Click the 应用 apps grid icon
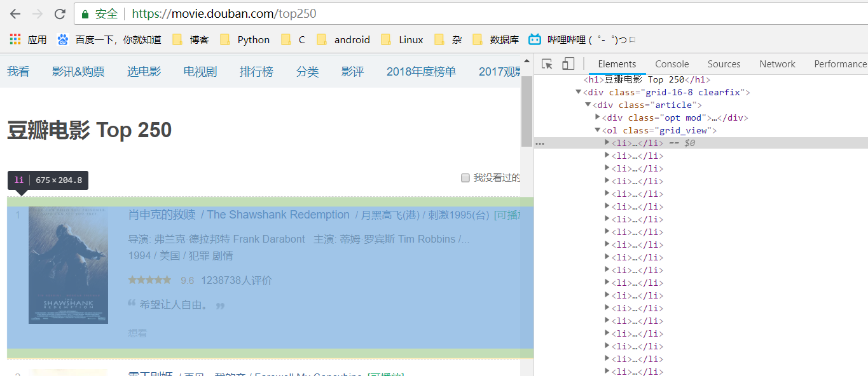The width and height of the screenshot is (868, 376). tap(14, 39)
